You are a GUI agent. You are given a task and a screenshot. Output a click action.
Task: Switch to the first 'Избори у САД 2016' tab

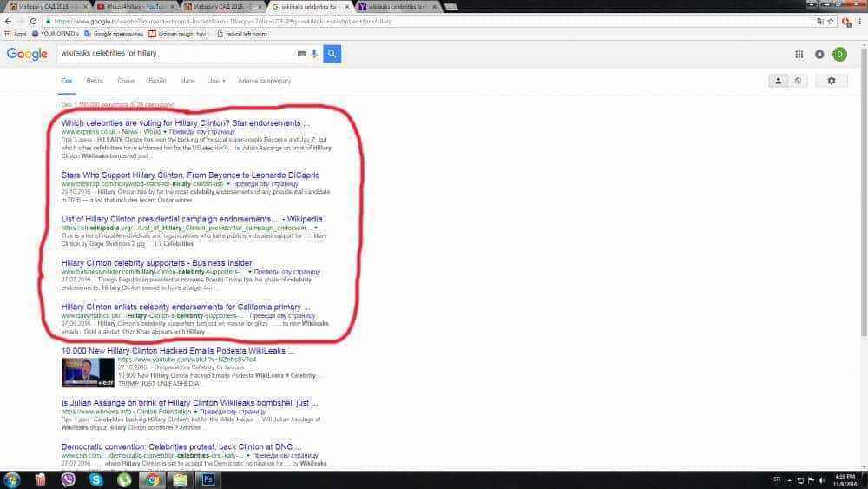(47, 7)
